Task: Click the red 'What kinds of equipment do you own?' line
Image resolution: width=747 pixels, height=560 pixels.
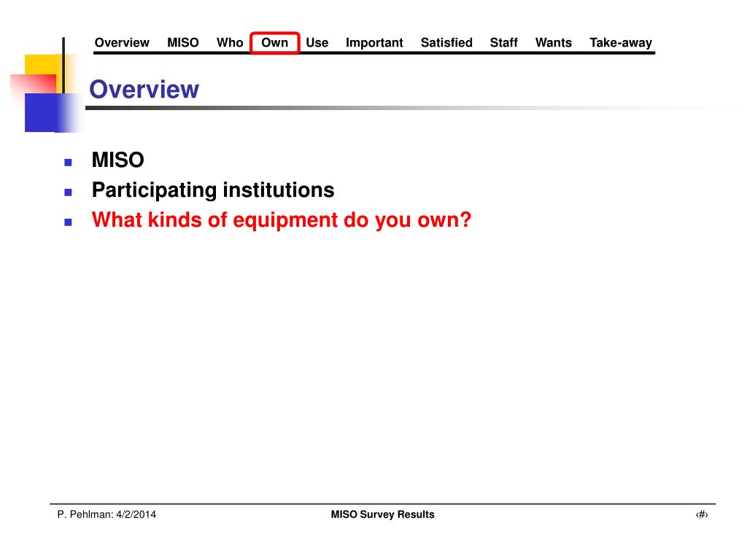Action: click(282, 220)
